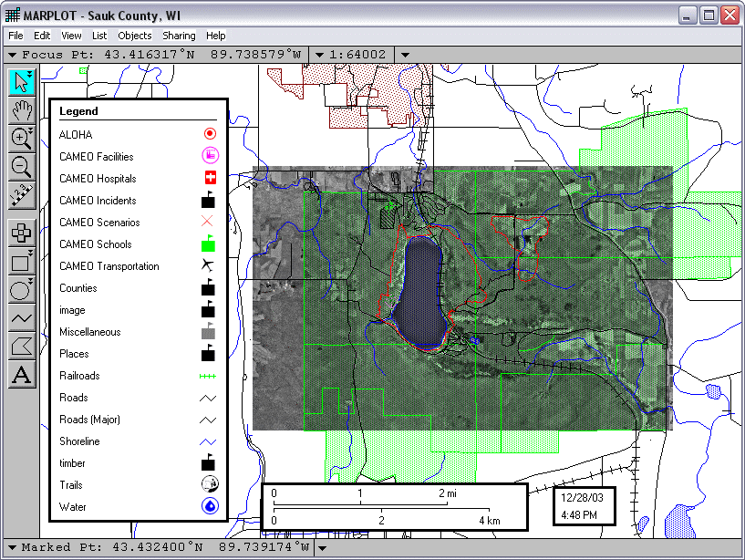
Task: Click the "CAMEO Transportation" legend label
Action: click(109, 265)
